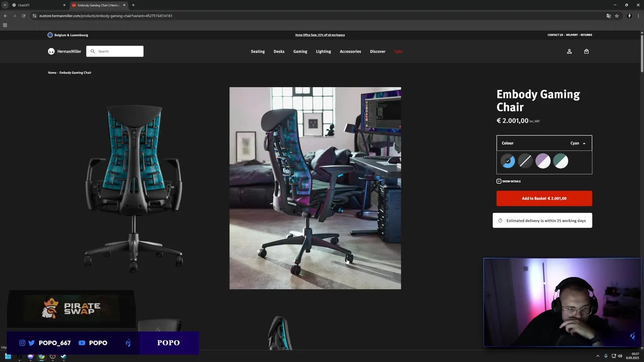Open the Gaming menu
644x362 pixels.
point(300,51)
